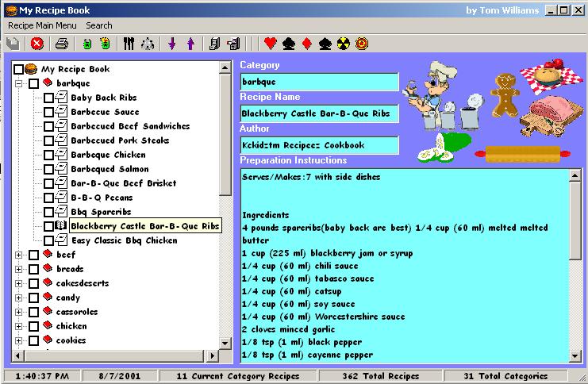Click the orange bullseye target icon
This screenshot has height=384, width=588.
point(362,44)
